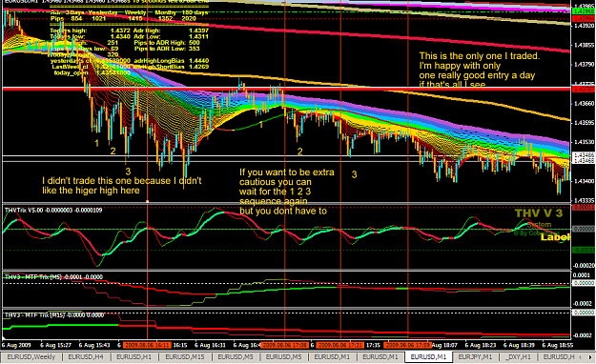Open the EURJPY,M1 chart tab

(475, 357)
